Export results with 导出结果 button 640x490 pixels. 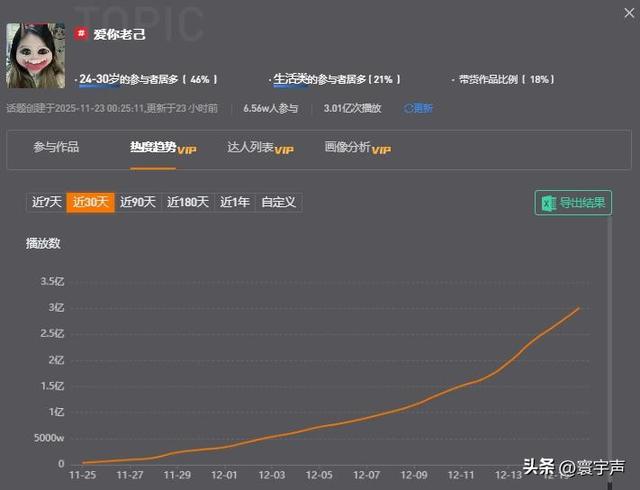tap(573, 203)
